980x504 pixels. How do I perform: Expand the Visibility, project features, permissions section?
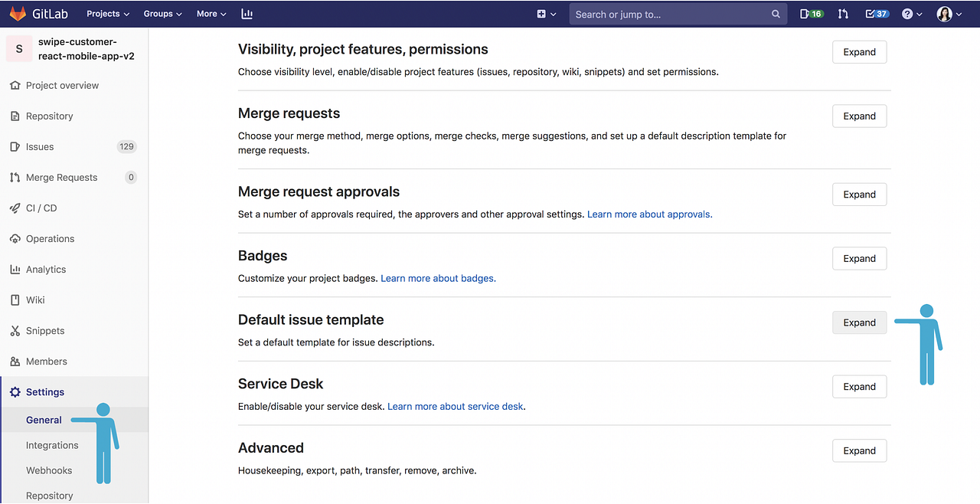pyautogui.click(x=859, y=52)
